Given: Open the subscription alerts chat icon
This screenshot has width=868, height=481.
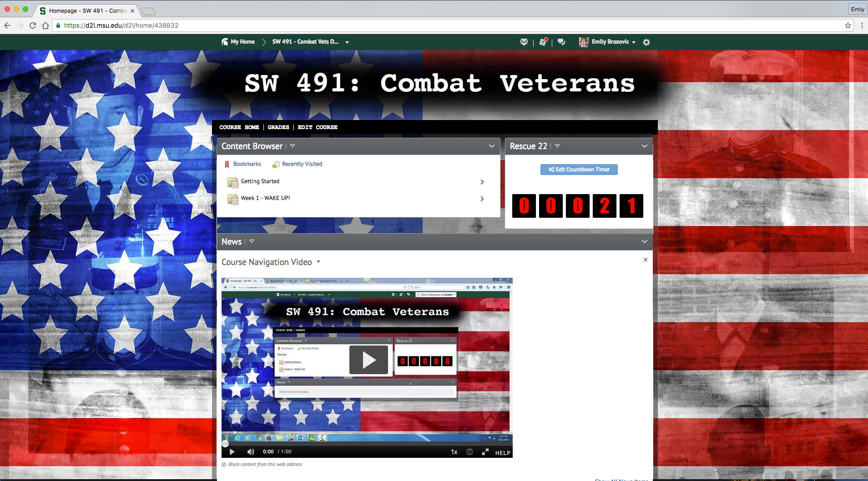Looking at the screenshot, I should coord(561,42).
